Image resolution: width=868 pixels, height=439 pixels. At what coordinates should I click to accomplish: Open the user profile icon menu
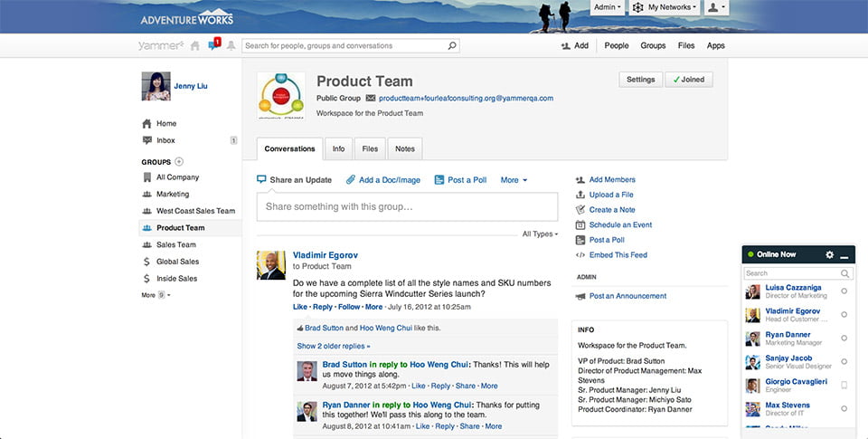click(716, 7)
